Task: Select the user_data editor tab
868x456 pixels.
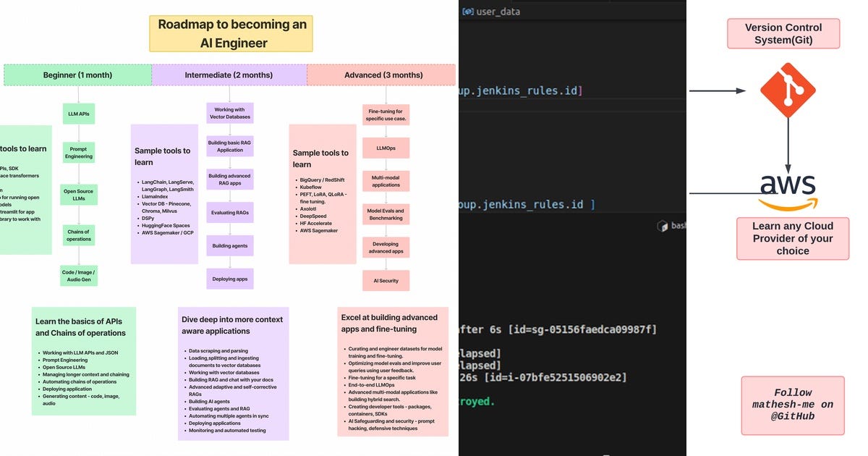Action: 499,11
